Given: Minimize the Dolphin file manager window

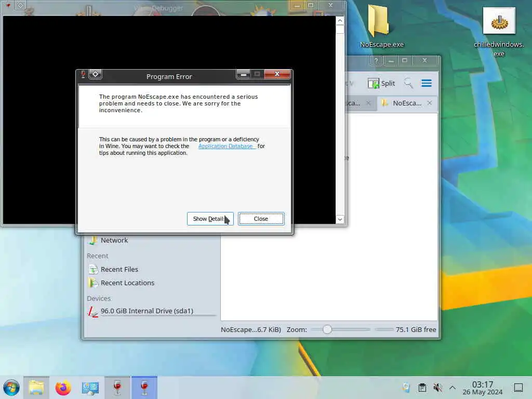Looking at the screenshot, I should 391,61.
